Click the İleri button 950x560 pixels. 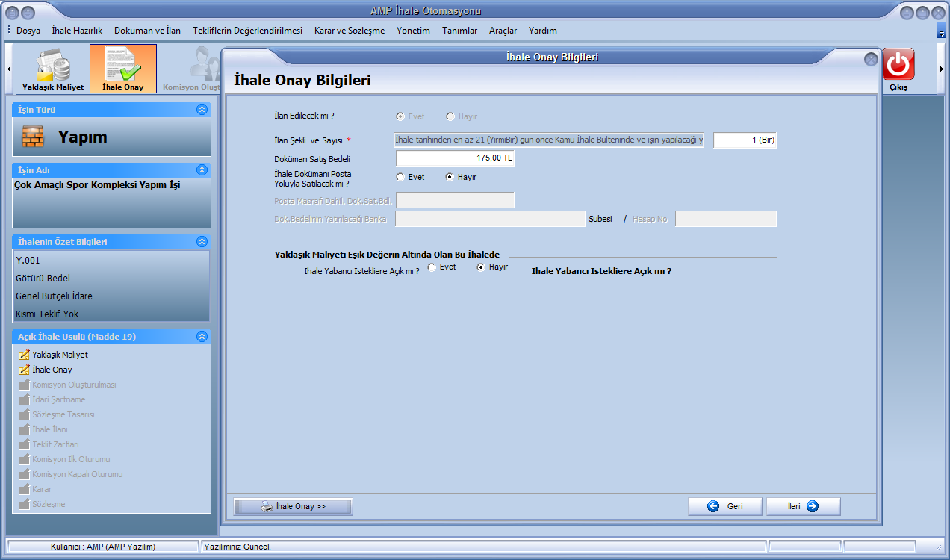(x=803, y=506)
